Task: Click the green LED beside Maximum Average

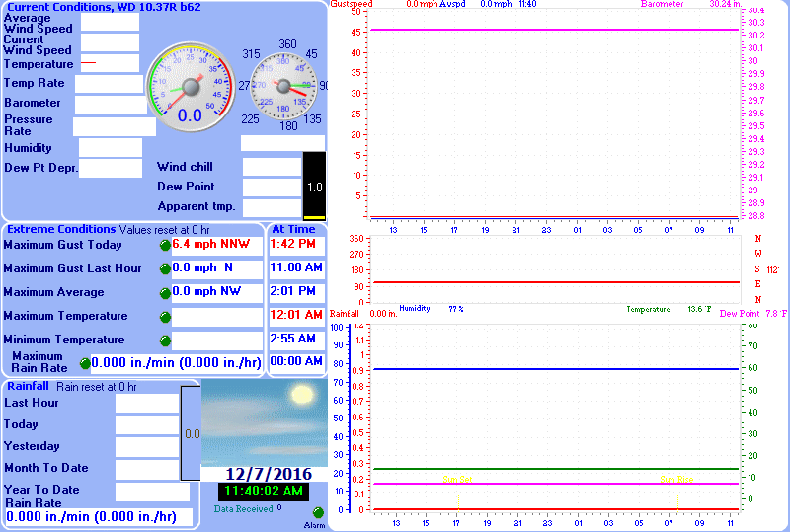Action: point(165,293)
